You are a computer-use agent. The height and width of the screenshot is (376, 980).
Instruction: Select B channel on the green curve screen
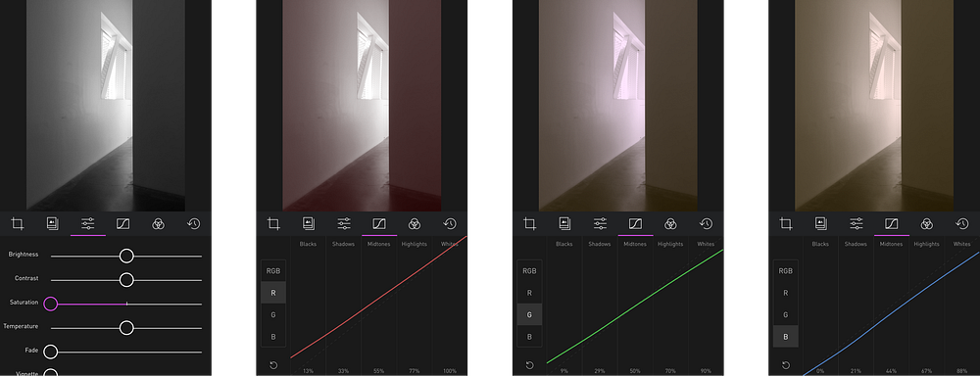point(529,336)
